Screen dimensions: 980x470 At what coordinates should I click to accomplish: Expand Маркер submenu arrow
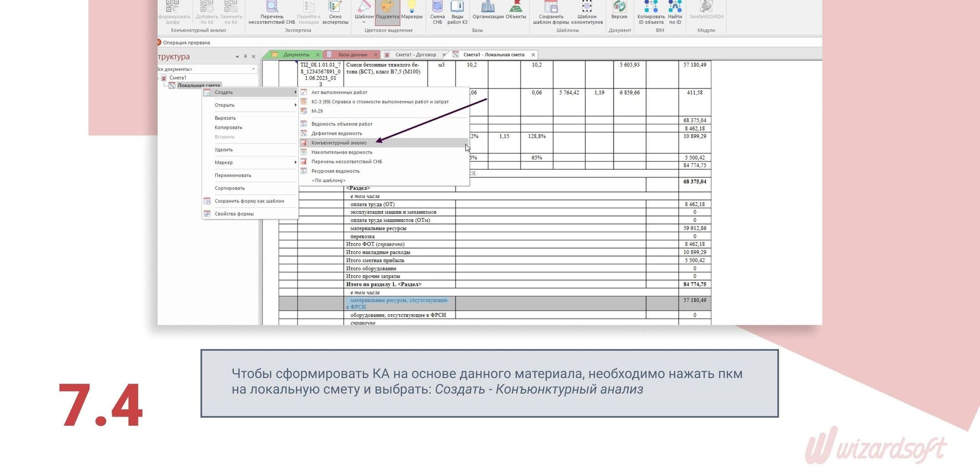tap(295, 162)
